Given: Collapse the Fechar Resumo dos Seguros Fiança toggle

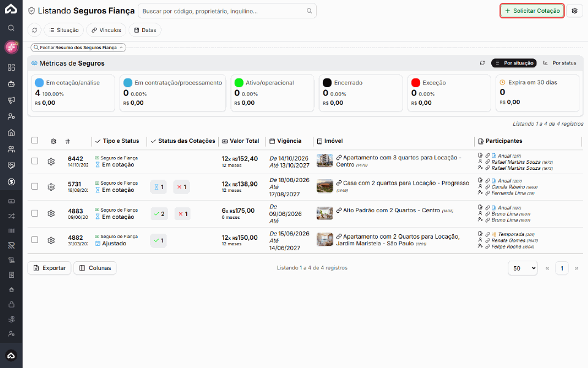Looking at the screenshot, I should point(78,48).
